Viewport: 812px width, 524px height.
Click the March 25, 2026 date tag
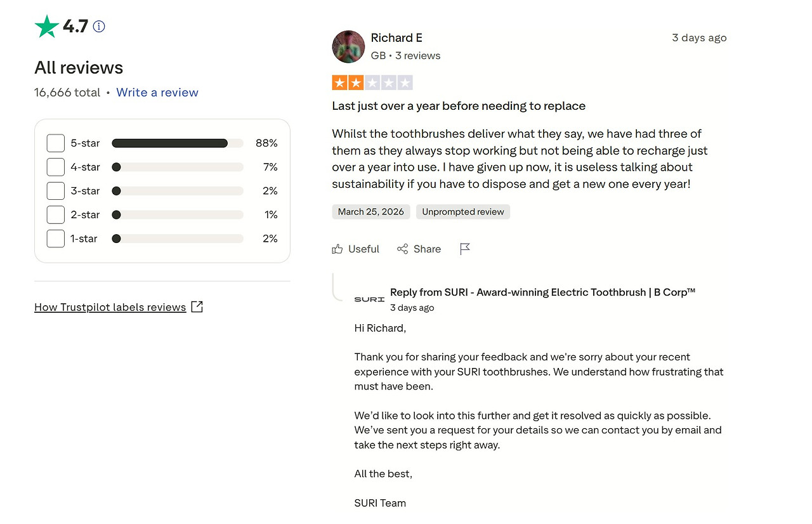point(371,212)
